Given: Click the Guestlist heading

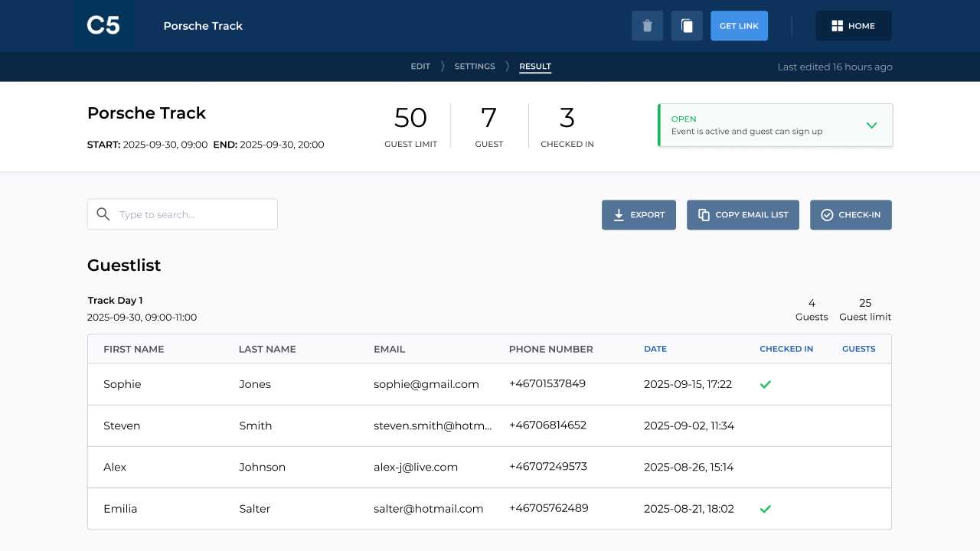Looking at the screenshot, I should pos(124,266).
